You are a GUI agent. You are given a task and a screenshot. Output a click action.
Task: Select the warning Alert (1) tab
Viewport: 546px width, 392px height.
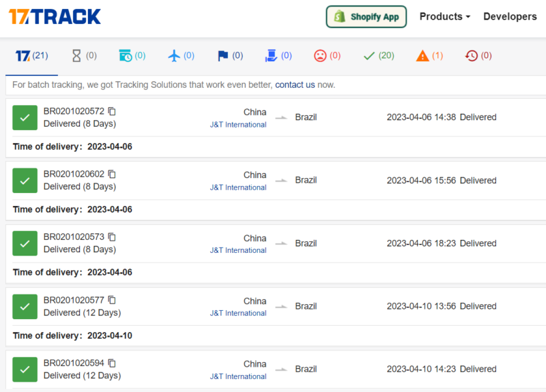(x=429, y=56)
